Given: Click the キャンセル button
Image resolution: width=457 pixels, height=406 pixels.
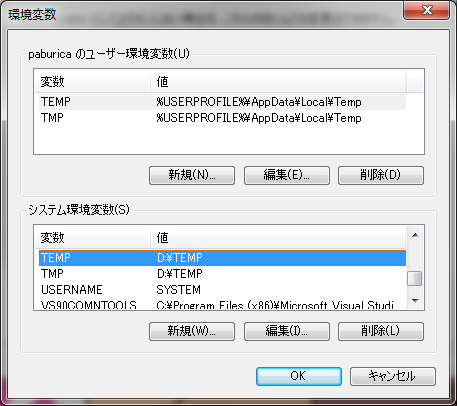Looking at the screenshot, I should (393, 376).
